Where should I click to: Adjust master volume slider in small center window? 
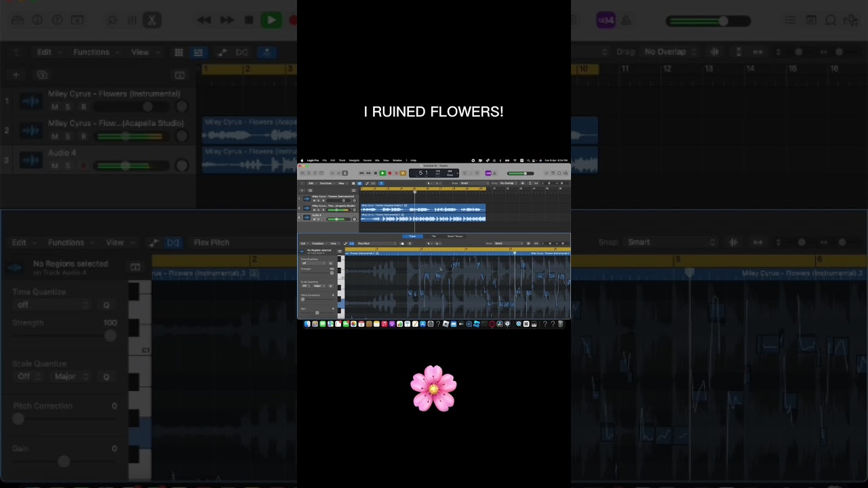click(520, 174)
